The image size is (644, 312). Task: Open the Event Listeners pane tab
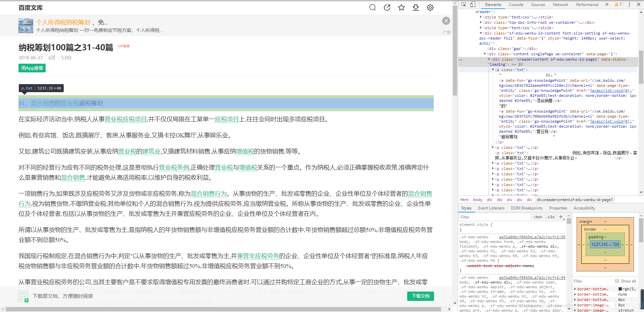click(x=491, y=208)
